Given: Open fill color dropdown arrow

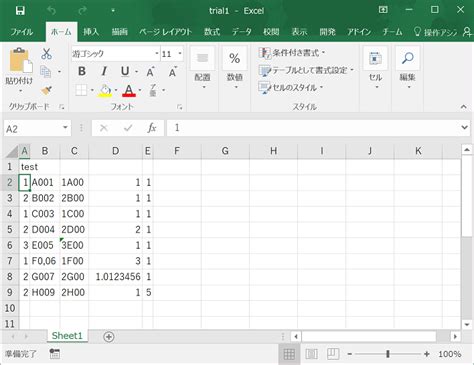Looking at the screenshot, I should (116, 90).
